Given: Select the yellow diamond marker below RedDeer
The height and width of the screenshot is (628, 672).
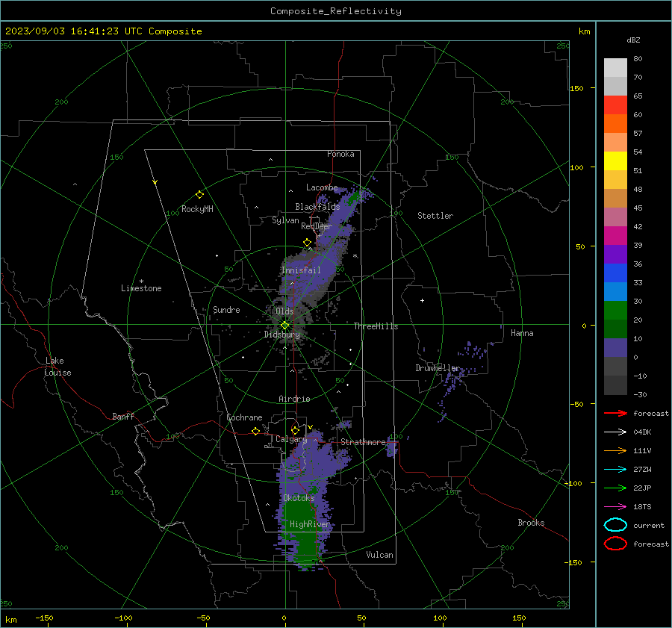Looking at the screenshot, I should pyautogui.click(x=307, y=243).
